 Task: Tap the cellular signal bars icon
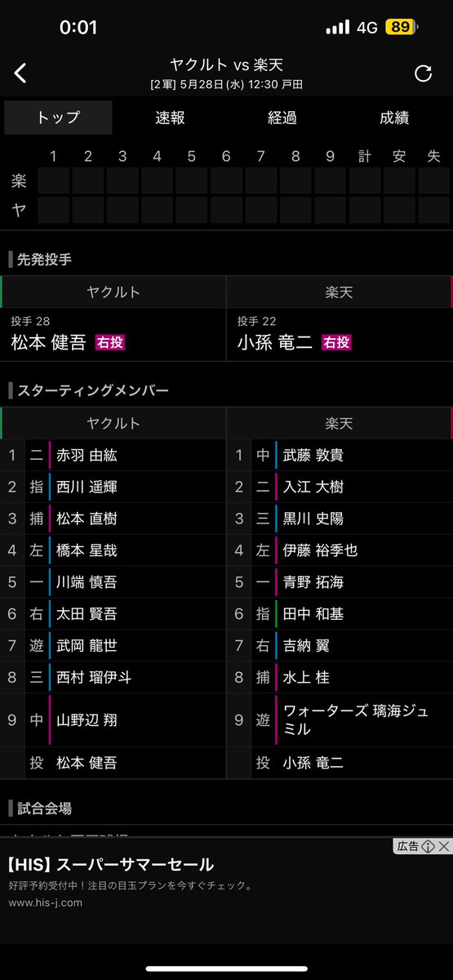click(x=337, y=28)
